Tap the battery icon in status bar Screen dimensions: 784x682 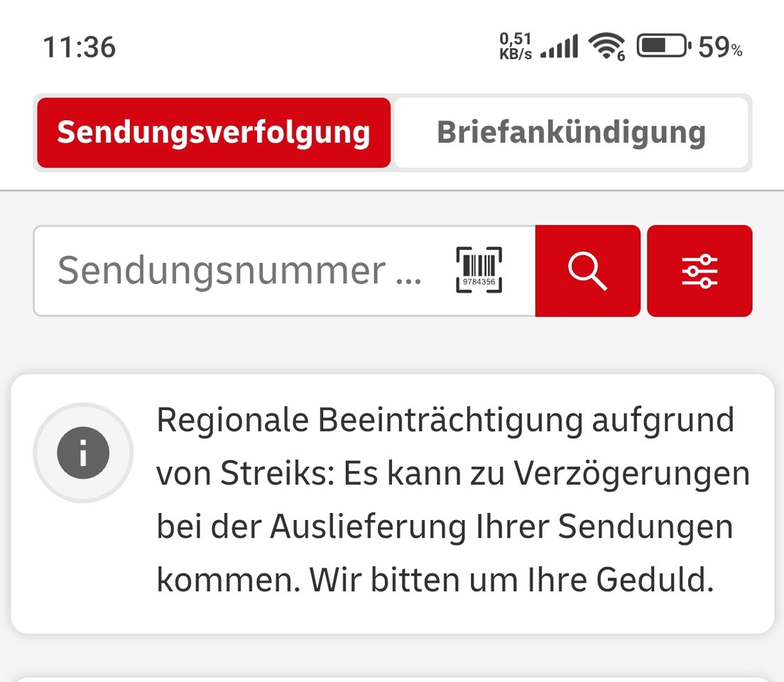coord(663,47)
